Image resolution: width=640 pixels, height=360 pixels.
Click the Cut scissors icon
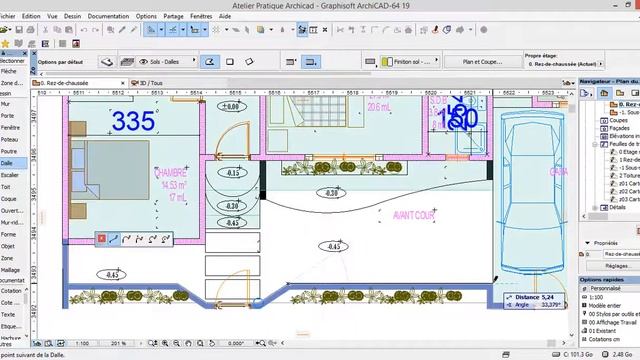pyautogui.click(x=45, y=30)
